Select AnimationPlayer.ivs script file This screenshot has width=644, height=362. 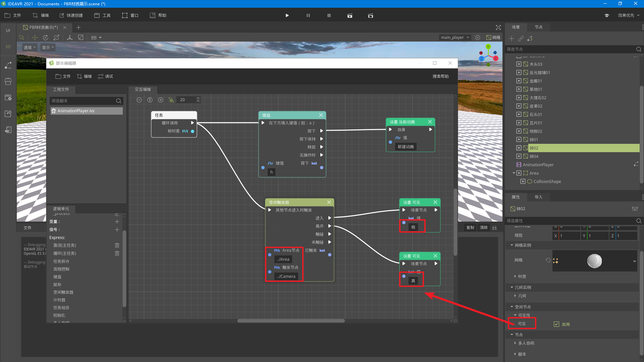(87, 111)
